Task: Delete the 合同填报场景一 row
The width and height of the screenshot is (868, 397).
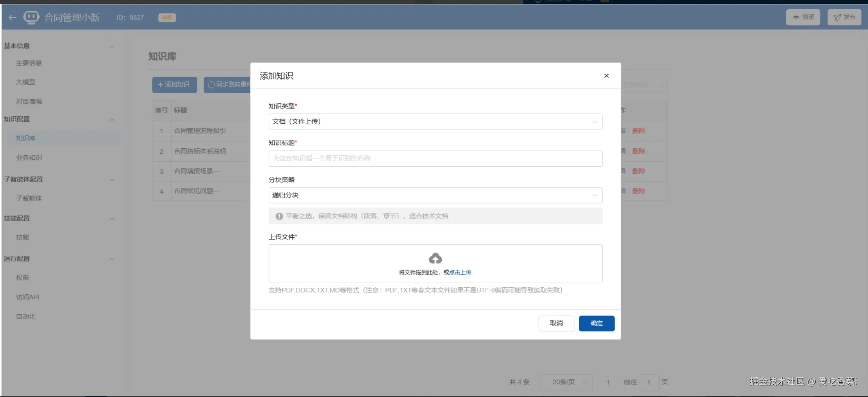Action: (x=639, y=171)
